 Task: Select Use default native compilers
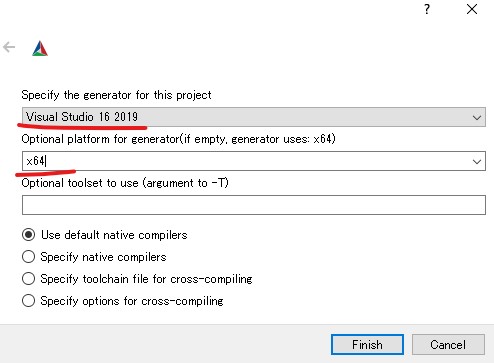pos(28,235)
